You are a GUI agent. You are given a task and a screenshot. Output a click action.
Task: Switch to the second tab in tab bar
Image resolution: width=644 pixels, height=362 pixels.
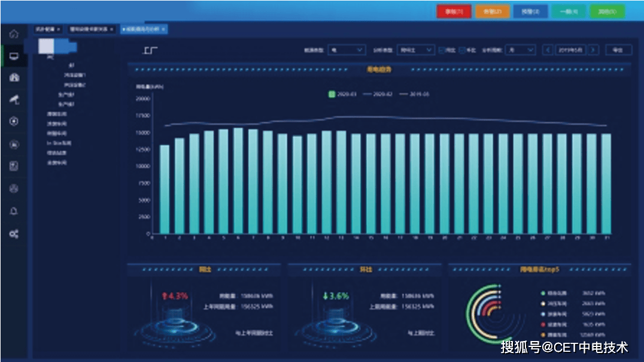pos(89,29)
